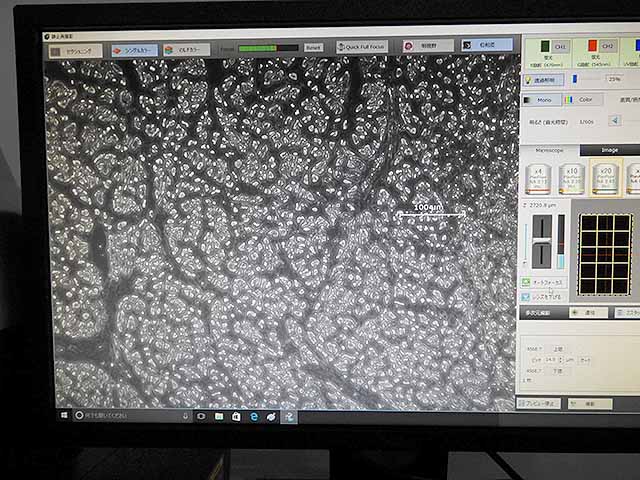This screenshot has height=480, width=640.
Task: Click the upper coarse focus wheel control
Action: click(x=542, y=227)
